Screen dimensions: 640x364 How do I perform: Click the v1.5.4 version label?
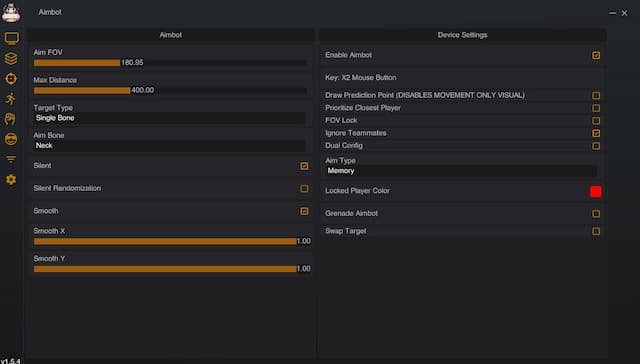10,361
